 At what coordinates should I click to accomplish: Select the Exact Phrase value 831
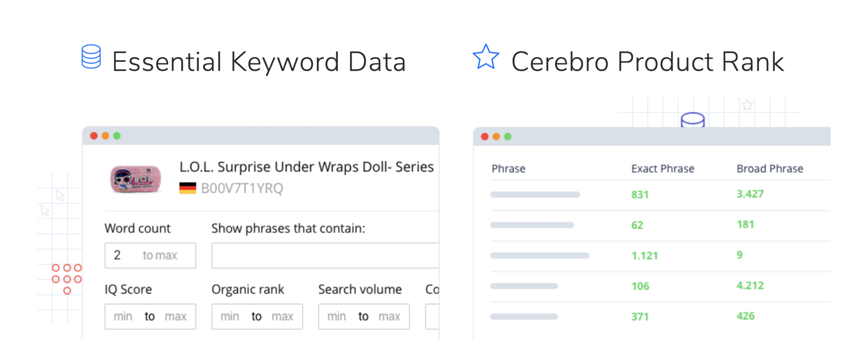pos(640,195)
